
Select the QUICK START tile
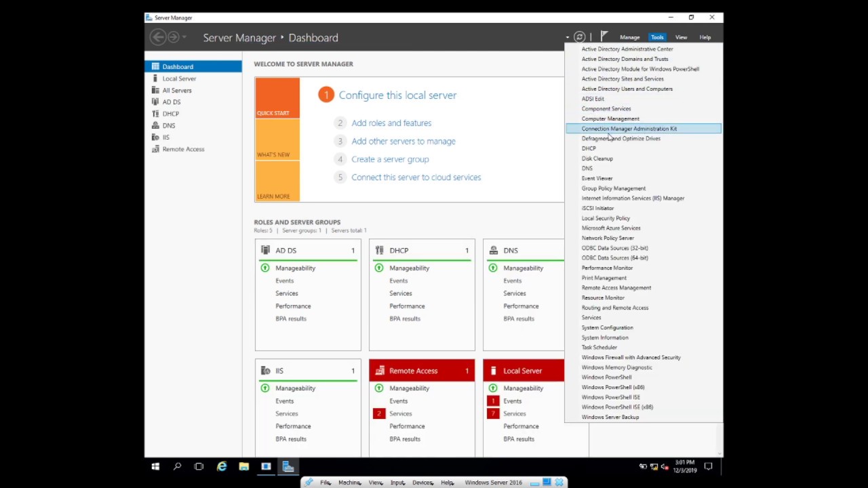pos(277,98)
